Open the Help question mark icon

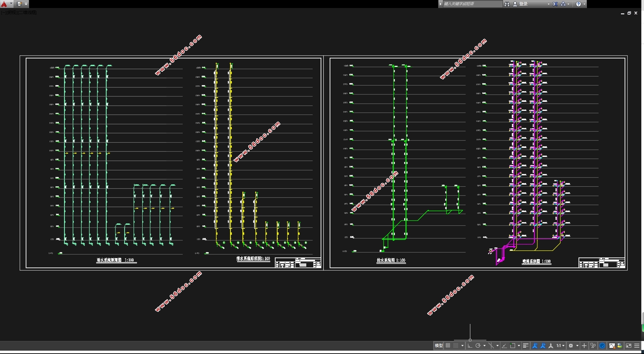(x=579, y=4)
